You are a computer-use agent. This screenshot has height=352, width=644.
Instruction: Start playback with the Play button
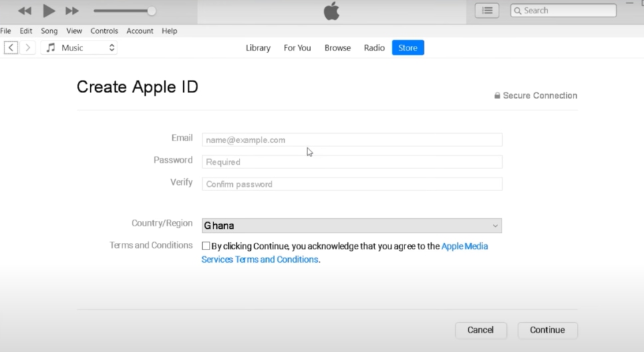coord(49,11)
